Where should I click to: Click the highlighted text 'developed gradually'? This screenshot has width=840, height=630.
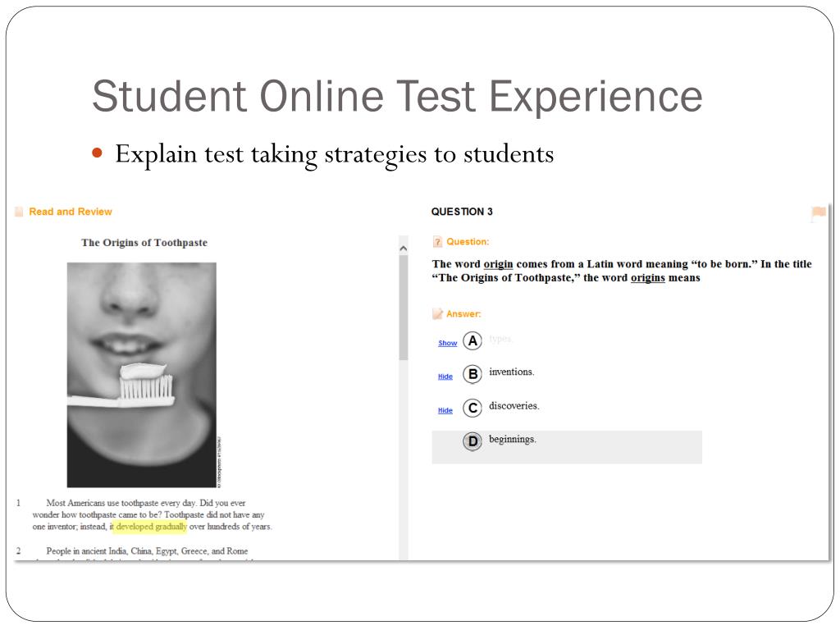152,527
